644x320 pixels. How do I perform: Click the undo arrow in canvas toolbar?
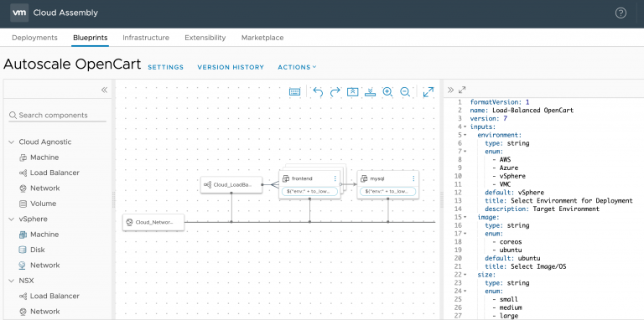click(x=318, y=92)
